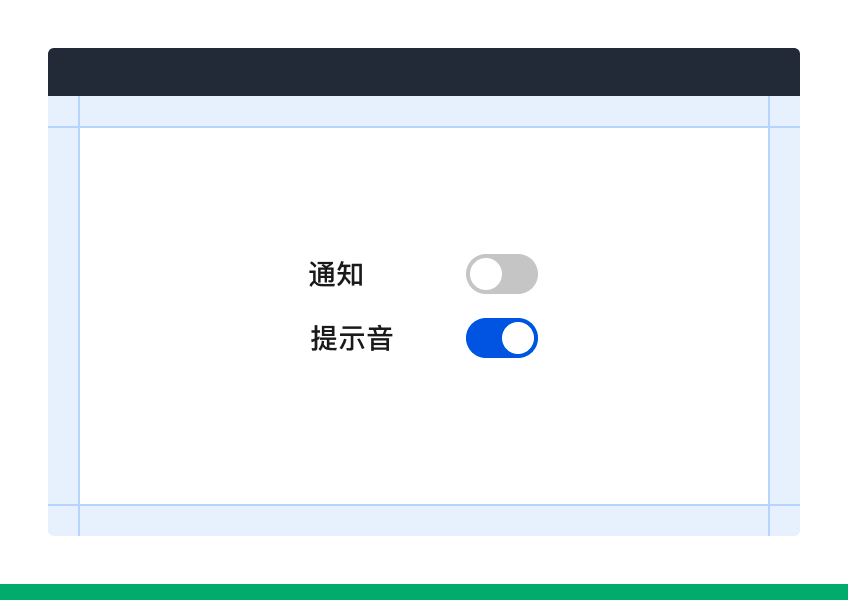Click empty white area above the toggles
Image resolution: width=848 pixels, height=600 pixels.
pyautogui.click(x=424, y=189)
